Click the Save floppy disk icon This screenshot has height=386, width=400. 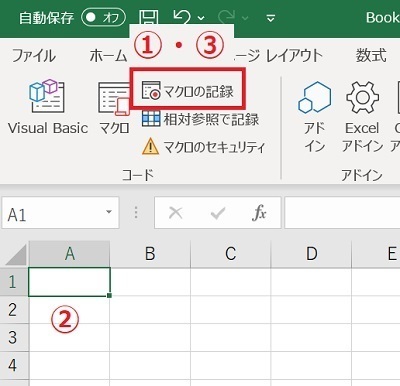tap(148, 17)
